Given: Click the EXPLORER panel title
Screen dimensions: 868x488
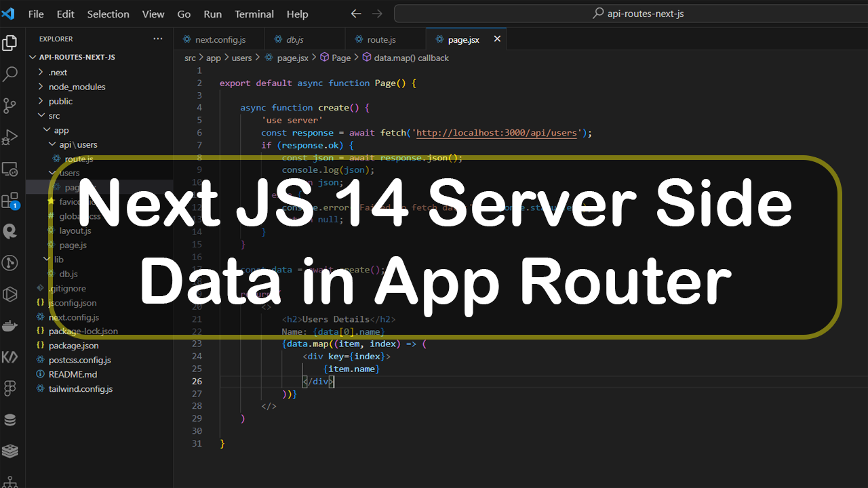Looking at the screenshot, I should [x=56, y=39].
